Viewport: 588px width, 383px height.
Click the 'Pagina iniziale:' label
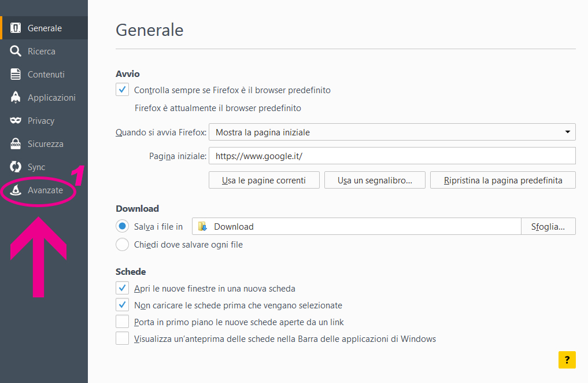(177, 156)
